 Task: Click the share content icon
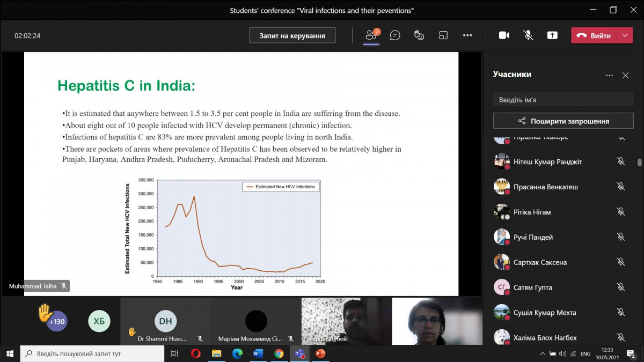click(x=552, y=35)
